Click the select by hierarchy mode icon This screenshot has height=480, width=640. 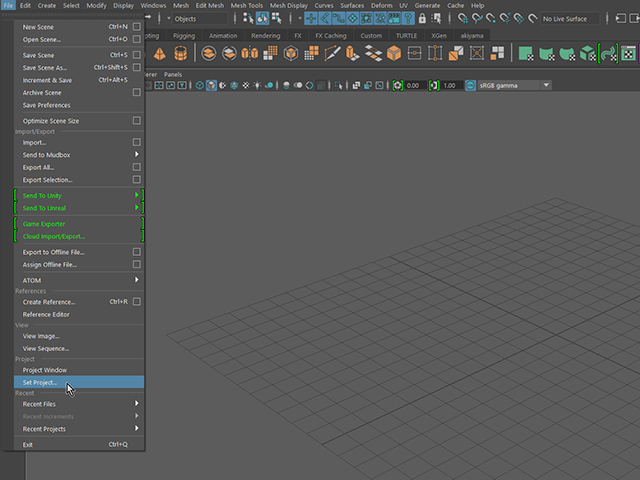(x=248, y=18)
